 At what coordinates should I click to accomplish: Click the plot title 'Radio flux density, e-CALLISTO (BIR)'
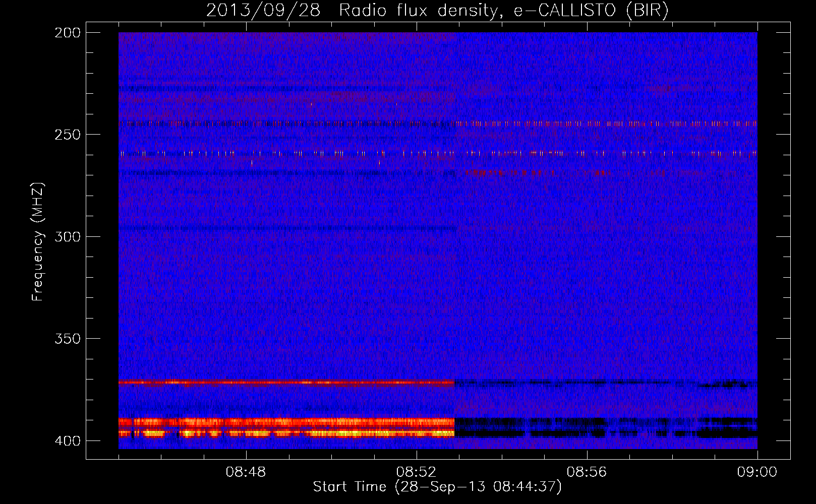tap(503, 10)
